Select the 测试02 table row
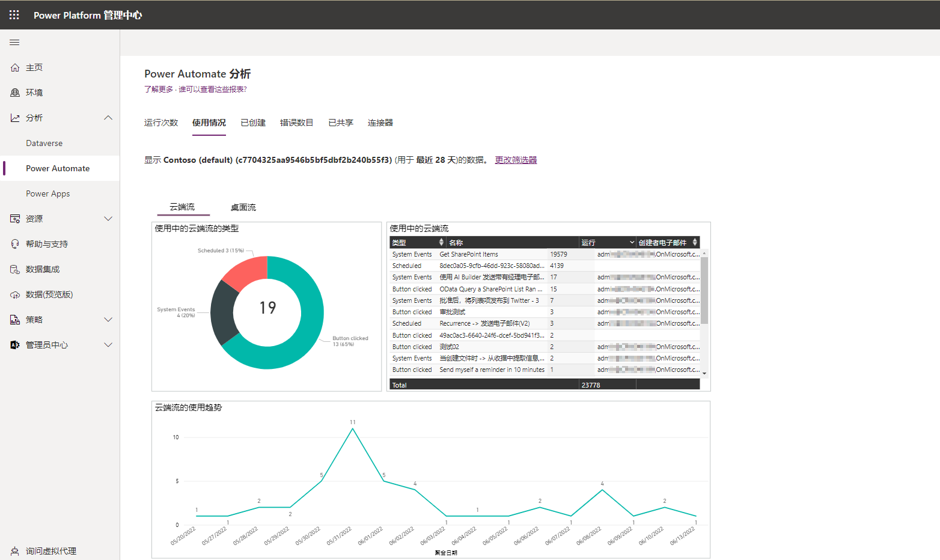 (545, 347)
